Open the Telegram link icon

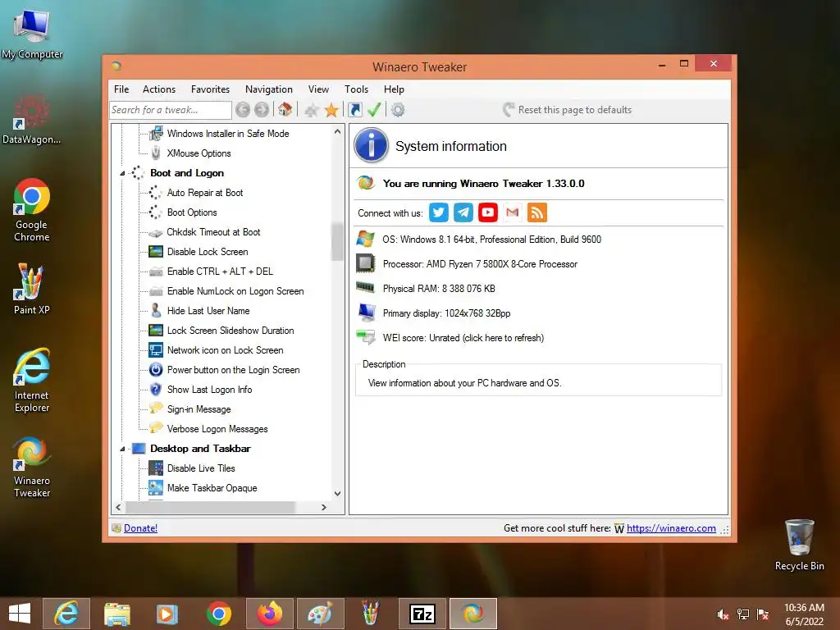click(463, 212)
